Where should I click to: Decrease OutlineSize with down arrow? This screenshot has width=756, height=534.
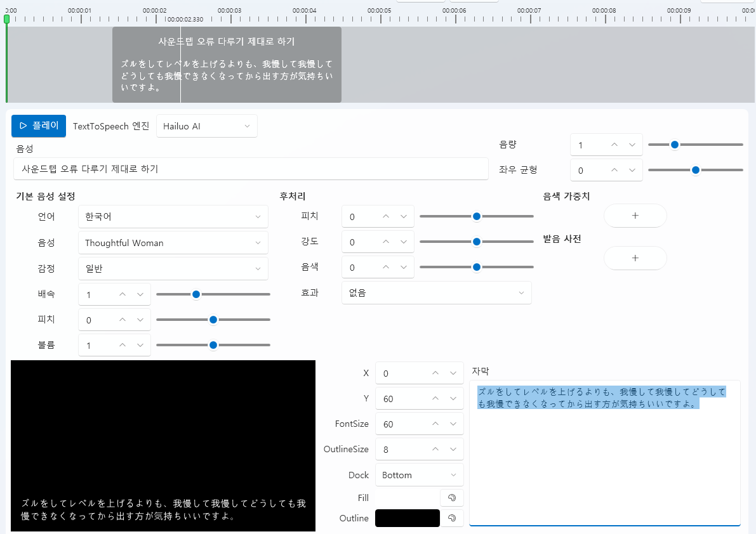(x=453, y=449)
